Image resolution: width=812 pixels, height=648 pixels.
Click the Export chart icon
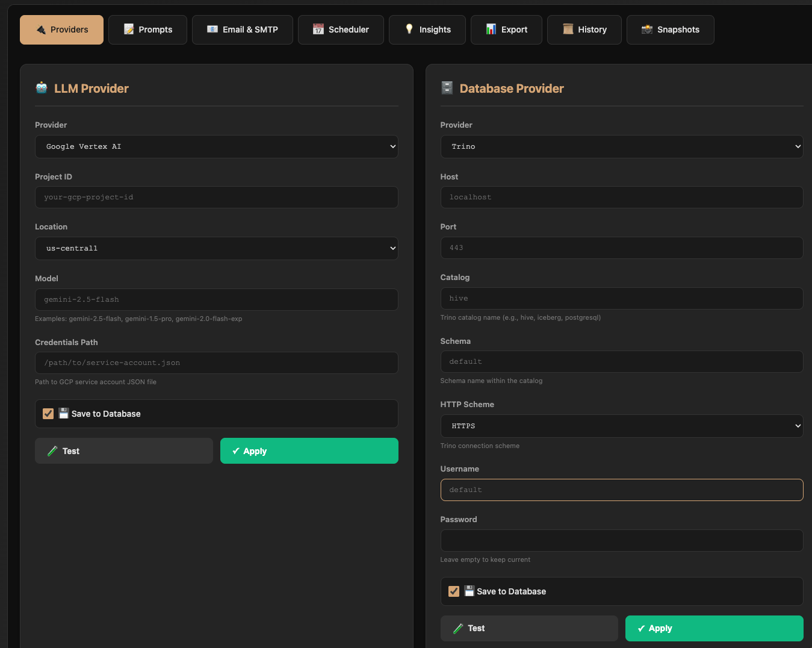(491, 29)
